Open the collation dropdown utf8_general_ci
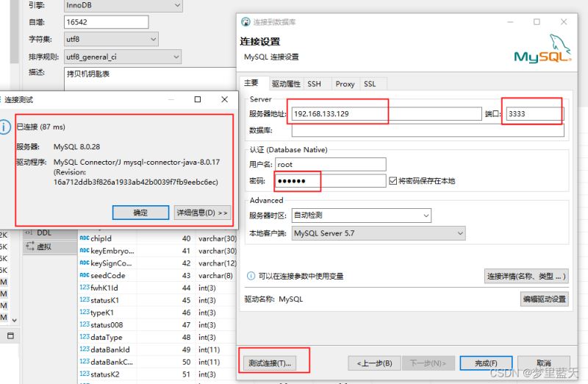Screen dimensions: 588x384 [x=123, y=57]
